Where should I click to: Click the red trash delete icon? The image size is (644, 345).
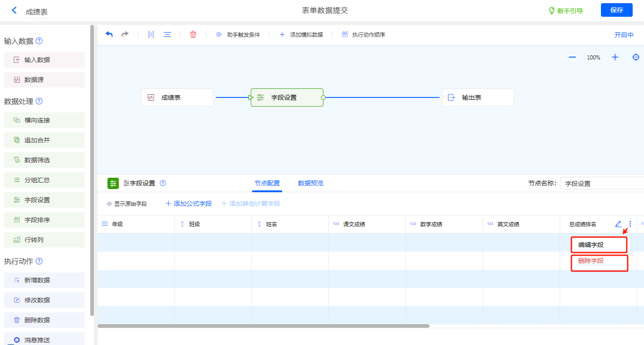[193, 34]
